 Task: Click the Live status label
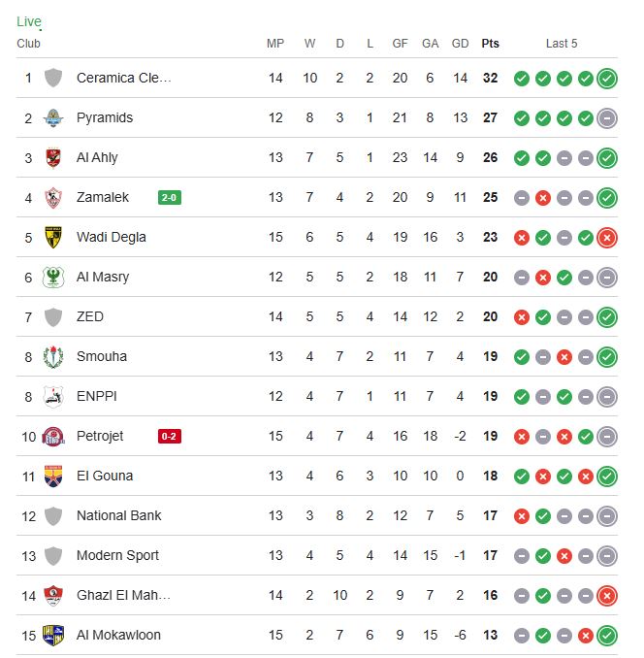29,21
